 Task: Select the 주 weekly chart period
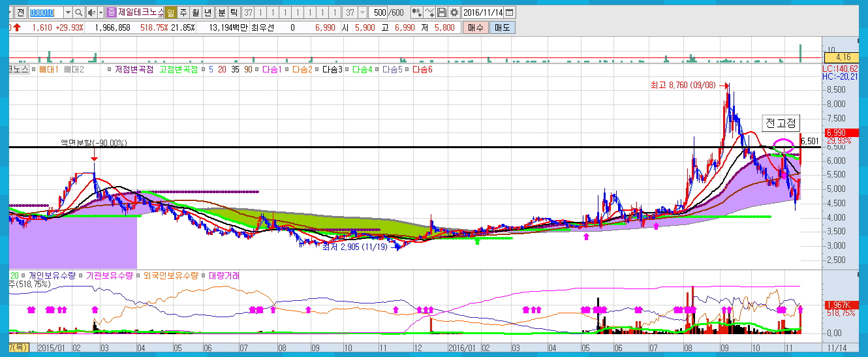pos(183,12)
